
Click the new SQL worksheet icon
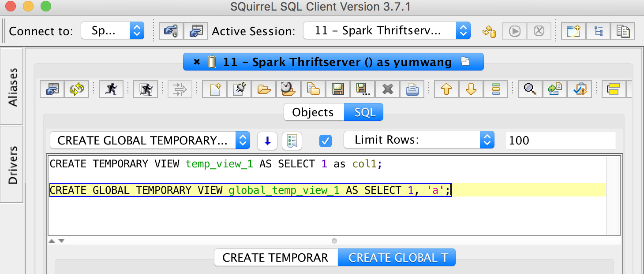tap(574, 31)
